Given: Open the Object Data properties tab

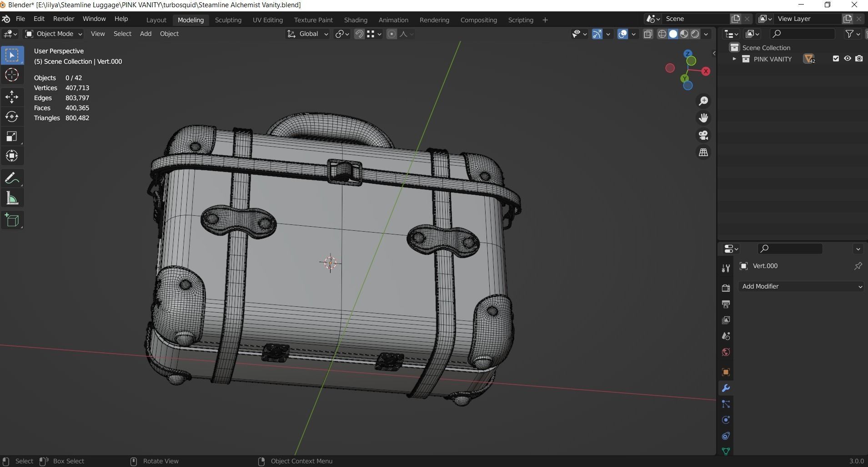Looking at the screenshot, I should pos(726,451).
